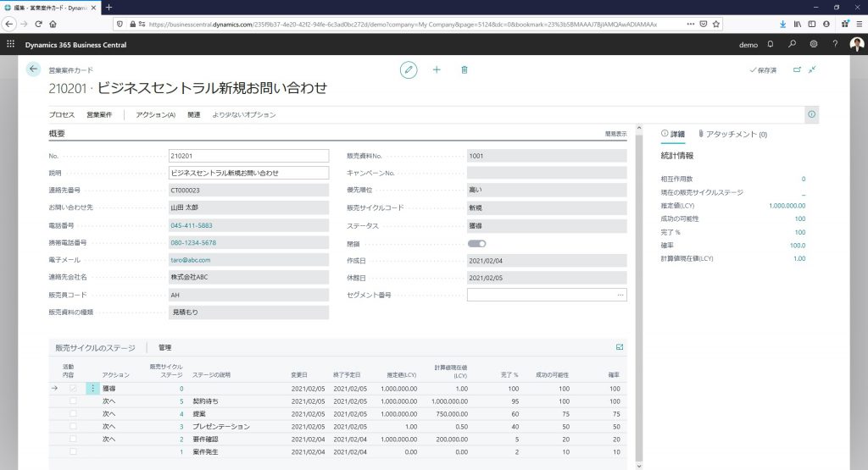Open the プロセス menu
This screenshot has width=868, height=470.
coord(62,114)
